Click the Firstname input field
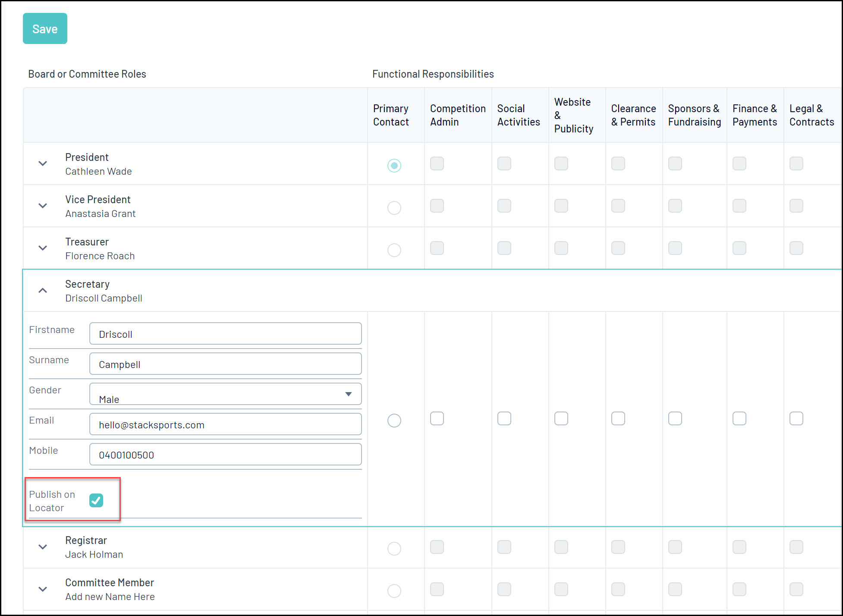 (x=225, y=334)
